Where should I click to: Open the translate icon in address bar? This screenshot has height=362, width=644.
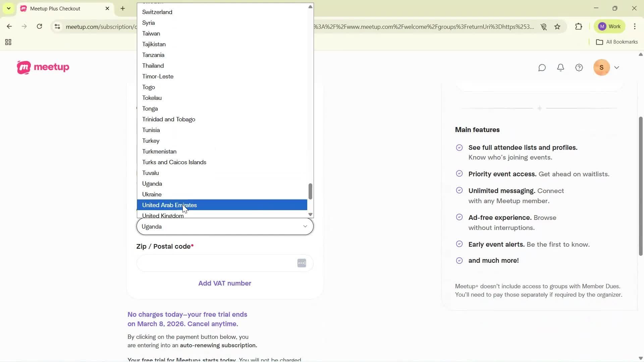(544, 27)
